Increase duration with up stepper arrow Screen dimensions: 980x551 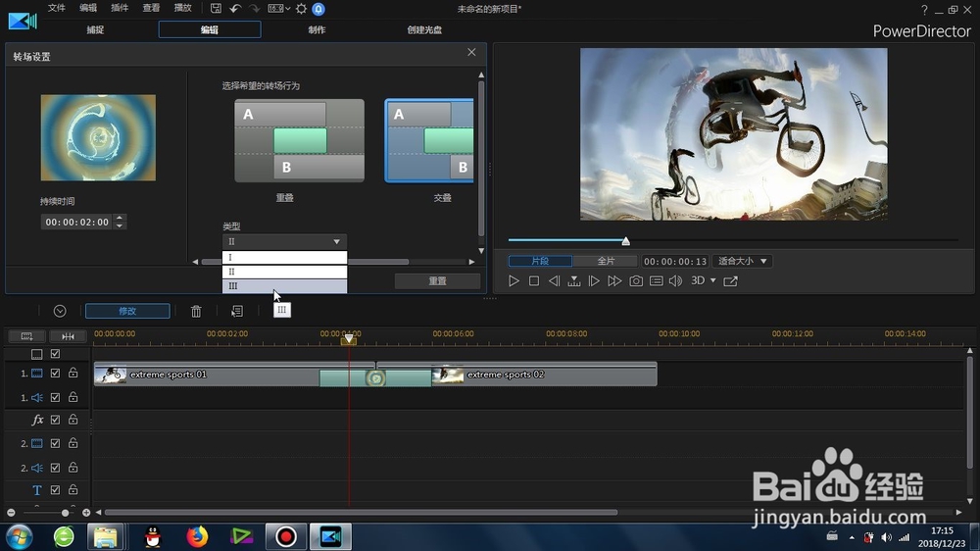pos(120,218)
